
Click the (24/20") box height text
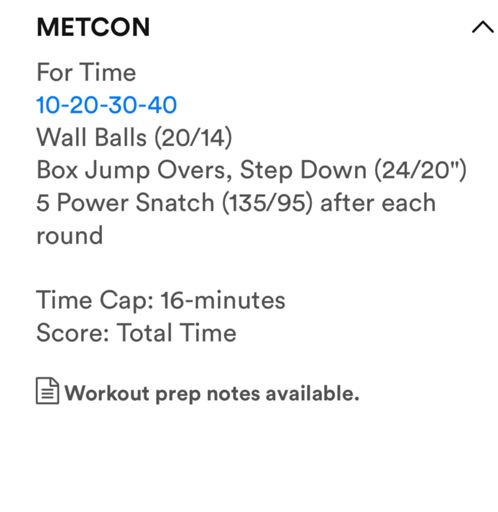click(420, 170)
